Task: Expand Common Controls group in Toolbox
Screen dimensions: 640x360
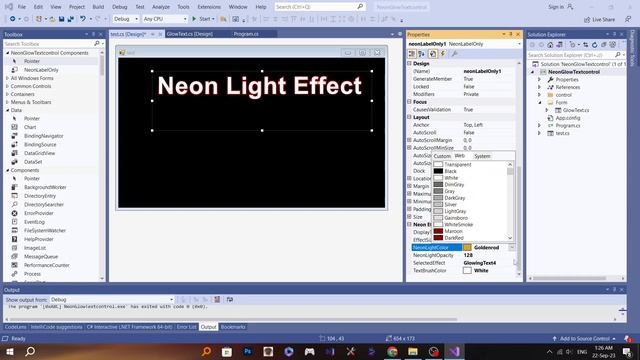Action: 7,86
